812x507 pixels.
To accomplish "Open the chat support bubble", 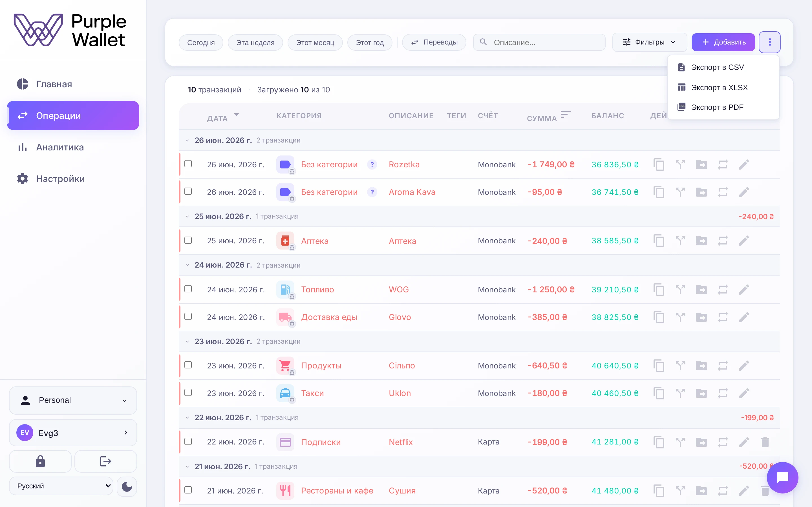I will [782, 477].
